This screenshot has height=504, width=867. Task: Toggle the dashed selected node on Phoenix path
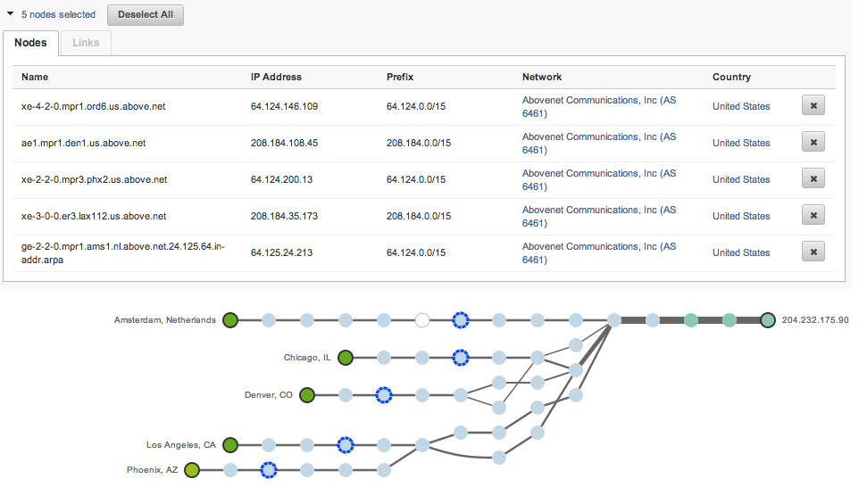click(x=268, y=470)
